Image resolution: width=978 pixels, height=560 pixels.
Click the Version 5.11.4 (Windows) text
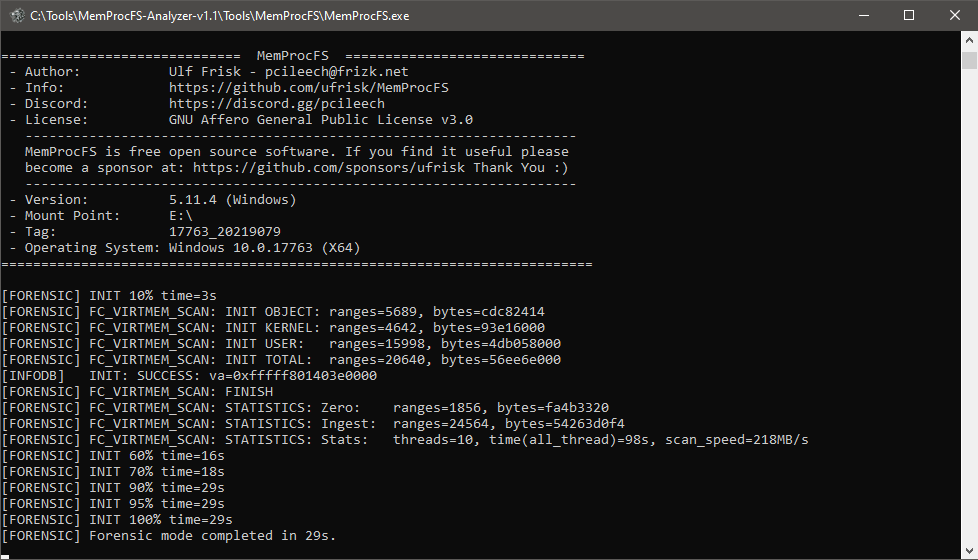233,200
